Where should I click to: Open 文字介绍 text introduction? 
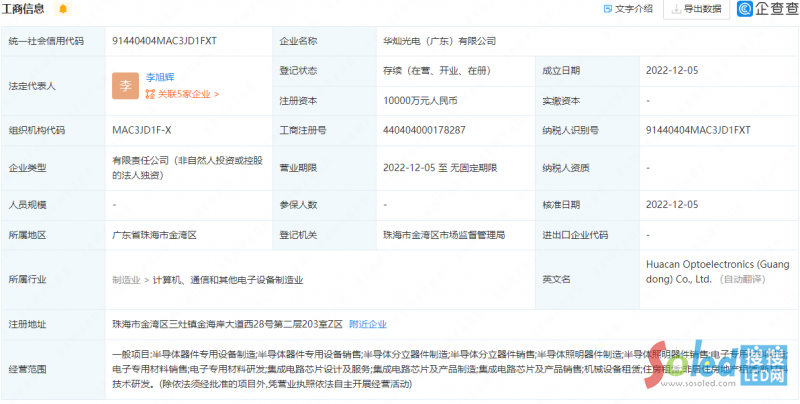pyautogui.click(x=634, y=9)
